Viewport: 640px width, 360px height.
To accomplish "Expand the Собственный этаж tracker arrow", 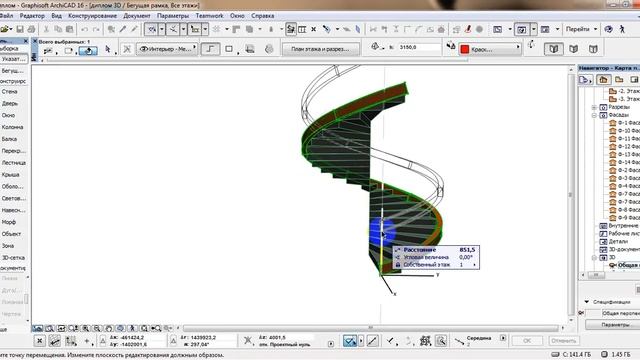I will point(474,265).
